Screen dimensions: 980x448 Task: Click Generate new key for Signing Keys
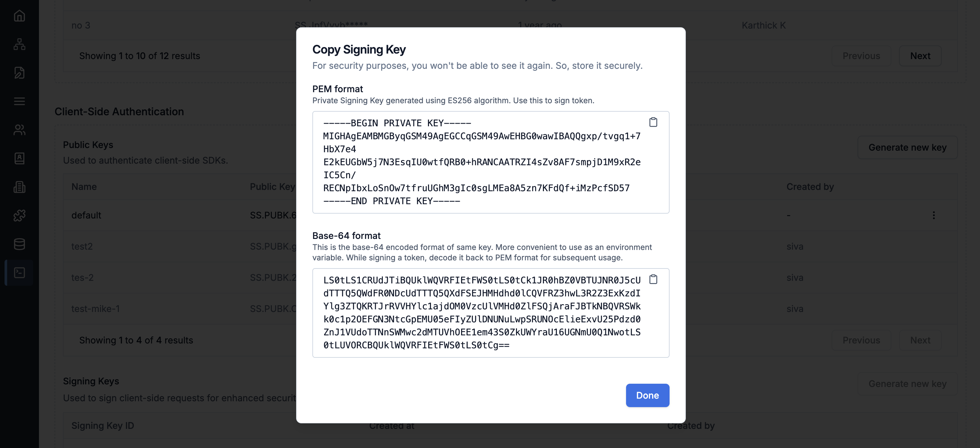(x=907, y=384)
